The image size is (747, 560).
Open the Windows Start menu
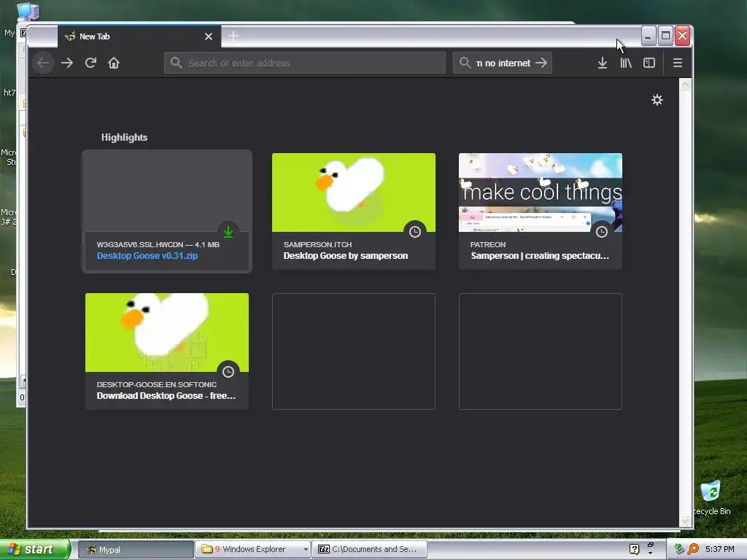(35, 550)
